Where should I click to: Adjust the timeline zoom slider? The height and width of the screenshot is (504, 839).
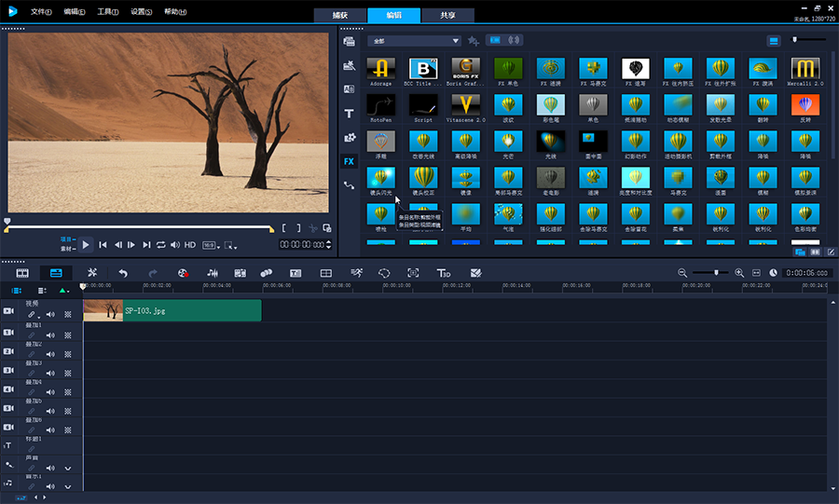[x=716, y=273]
